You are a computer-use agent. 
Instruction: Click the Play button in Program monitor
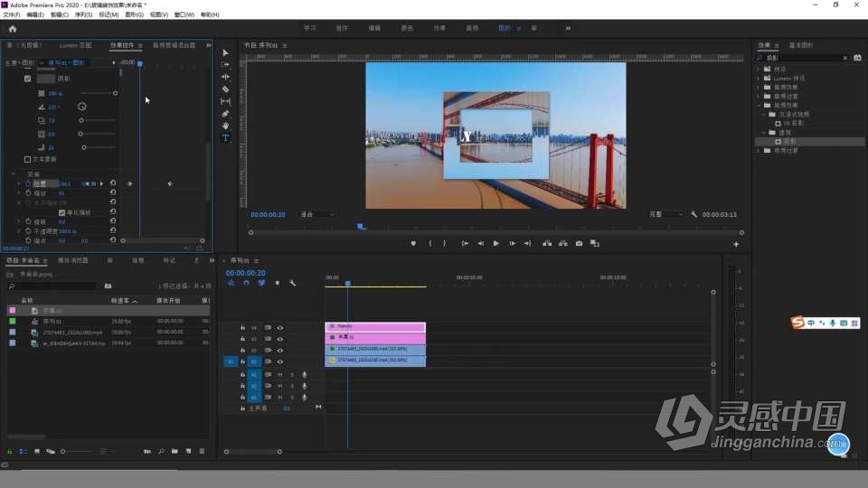point(496,243)
